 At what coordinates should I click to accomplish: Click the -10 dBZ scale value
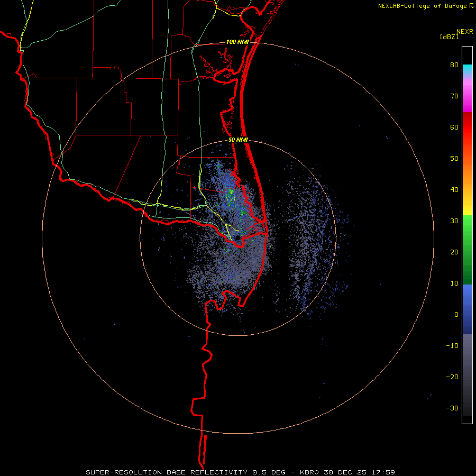(452, 346)
